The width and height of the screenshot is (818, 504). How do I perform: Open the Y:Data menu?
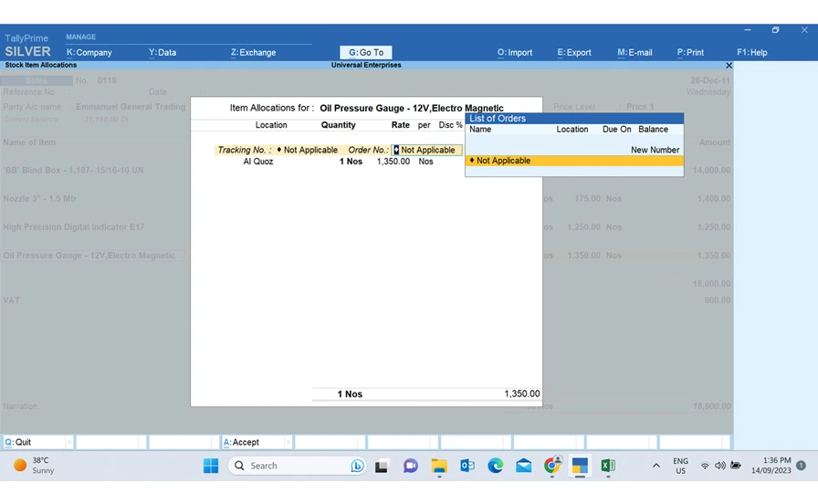click(163, 52)
